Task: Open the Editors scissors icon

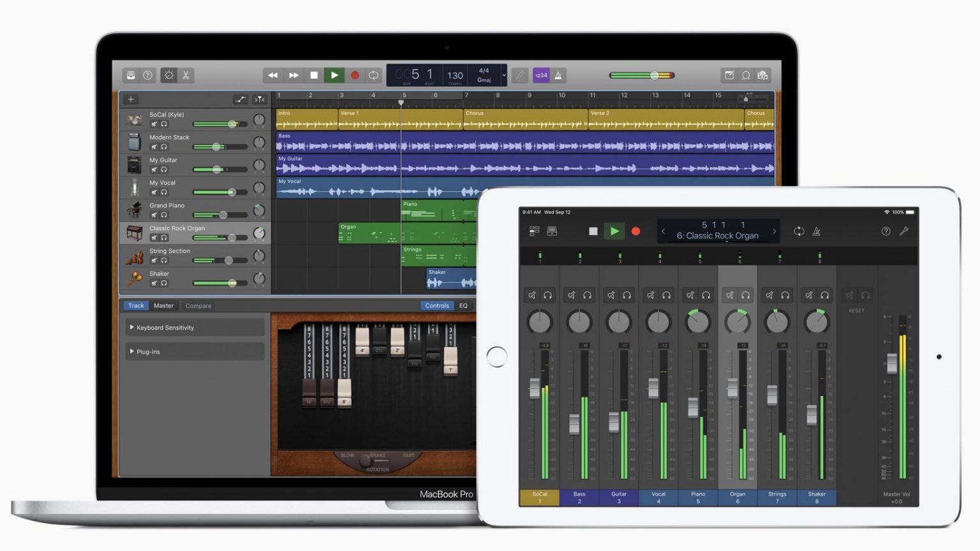Action: (186, 75)
